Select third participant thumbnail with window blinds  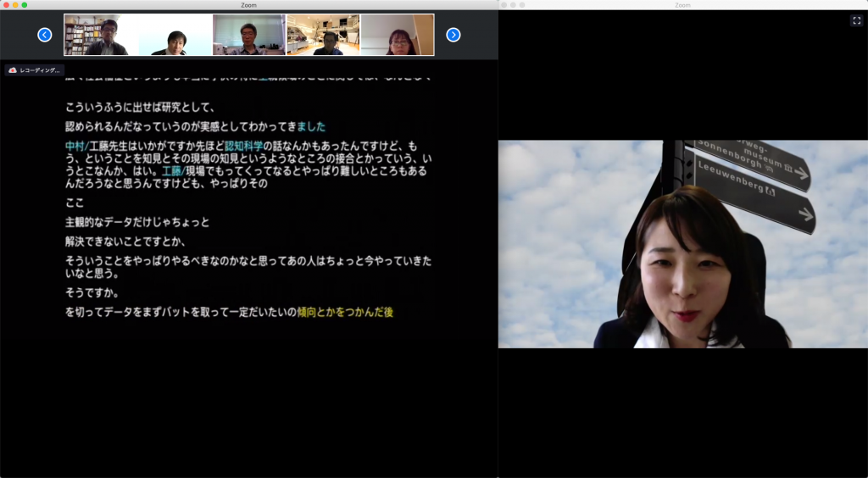pyautogui.click(x=249, y=35)
